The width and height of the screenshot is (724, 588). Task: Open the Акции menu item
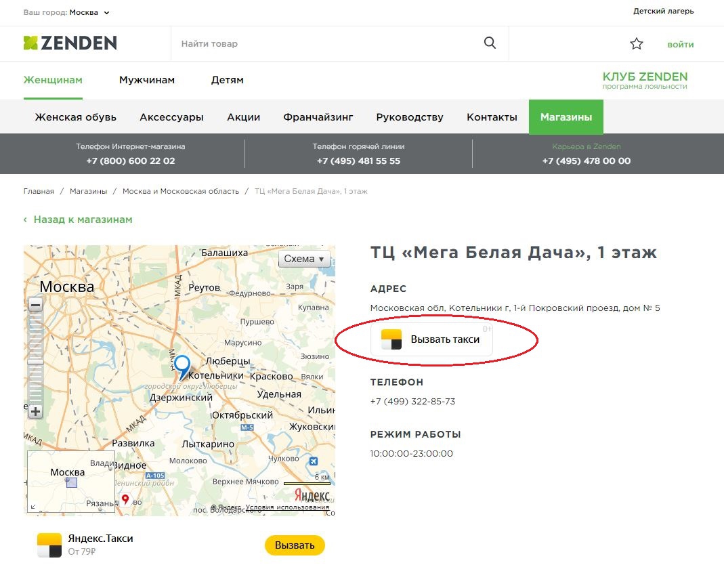click(243, 117)
